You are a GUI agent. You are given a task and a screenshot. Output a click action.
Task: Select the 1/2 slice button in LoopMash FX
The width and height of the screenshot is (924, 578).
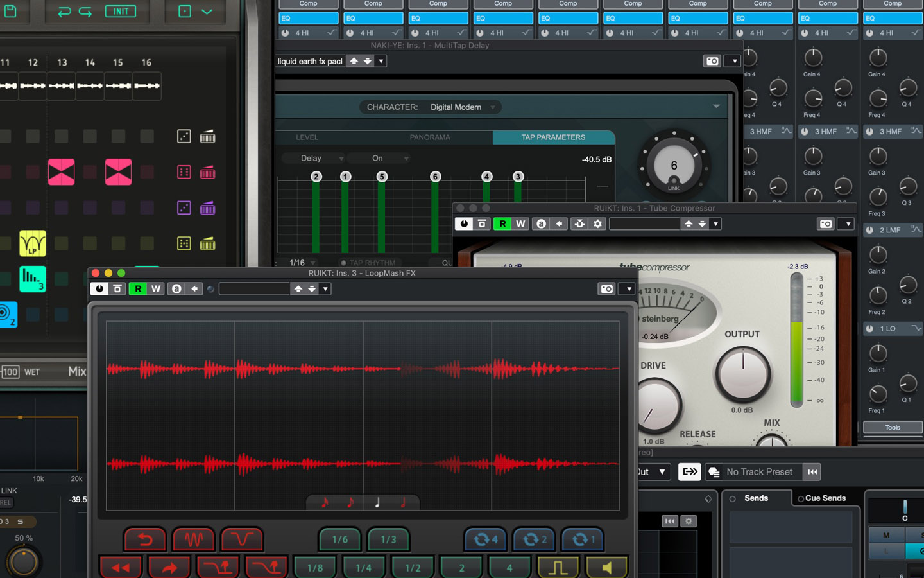point(413,568)
